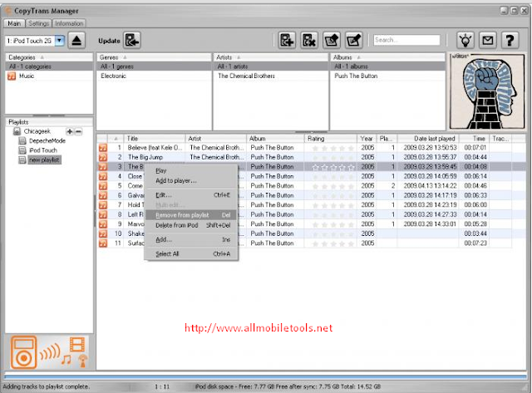Select the new playlist item
The image size is (532, 393).
tap(44, 160)
